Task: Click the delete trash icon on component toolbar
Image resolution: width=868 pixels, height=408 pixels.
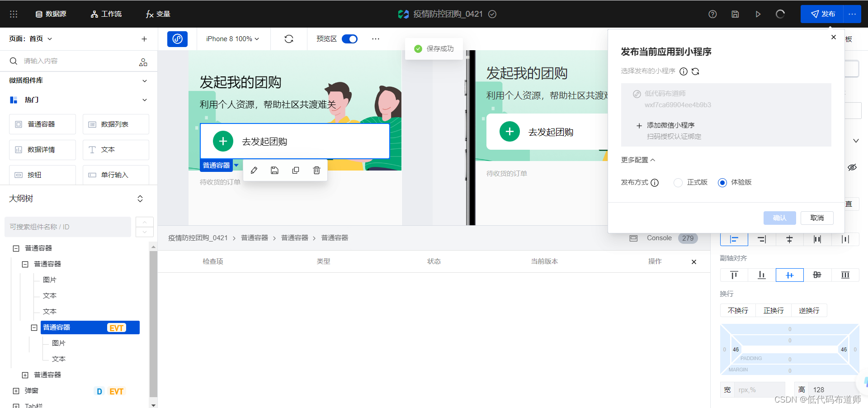Action: coord(316,170)
